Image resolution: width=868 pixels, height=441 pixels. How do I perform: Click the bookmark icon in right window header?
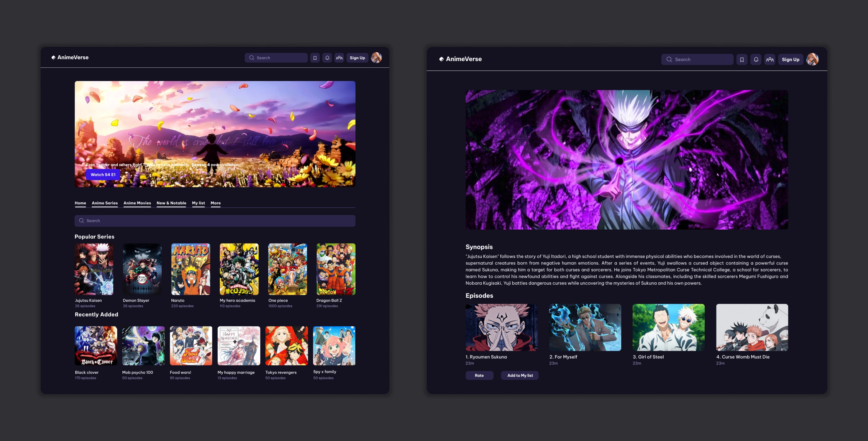pyautogui.click(x=742, y=60)
